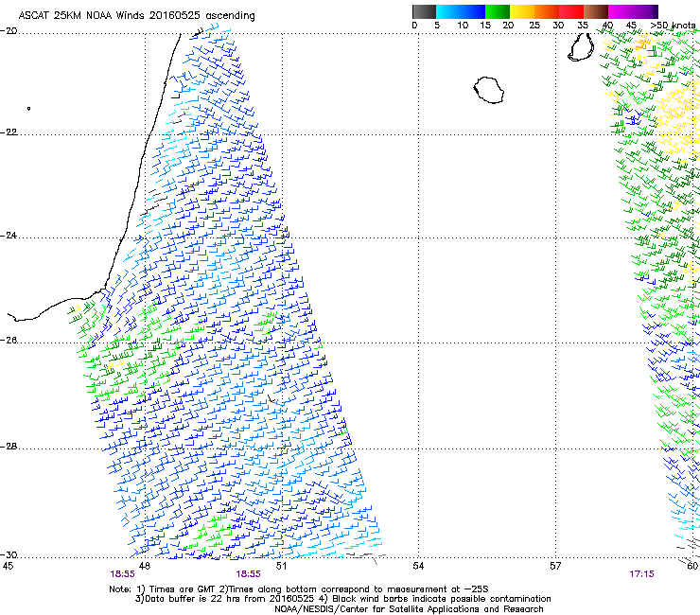This screenshot has height=615, width=700.
Task: Click the '17:15' swath time label
Action: coord(641,574)
